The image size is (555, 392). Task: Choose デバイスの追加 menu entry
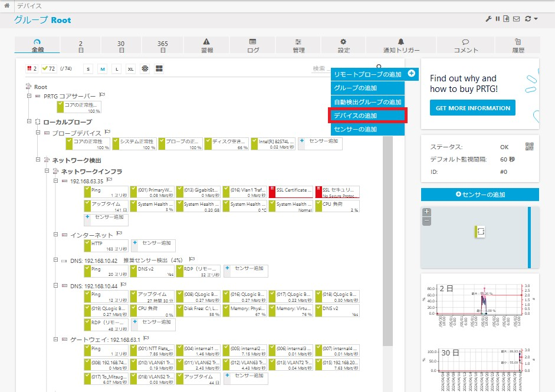368,116
